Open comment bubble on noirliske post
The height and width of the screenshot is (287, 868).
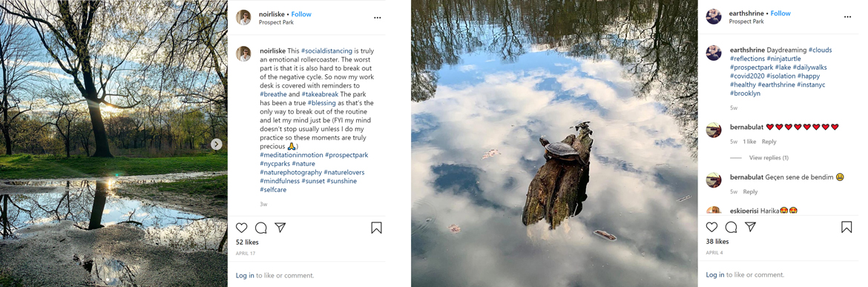click(x=260, y=228)
